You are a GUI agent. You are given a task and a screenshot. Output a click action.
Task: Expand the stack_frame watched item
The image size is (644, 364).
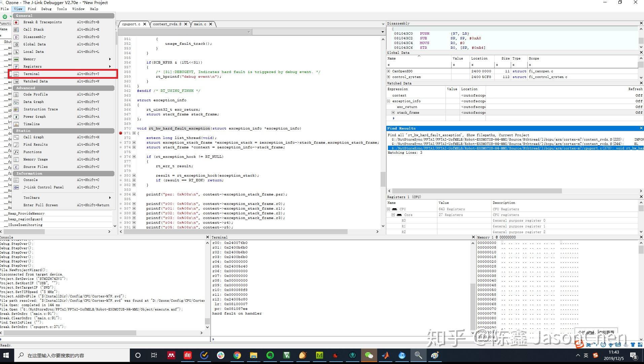[393, 113]
